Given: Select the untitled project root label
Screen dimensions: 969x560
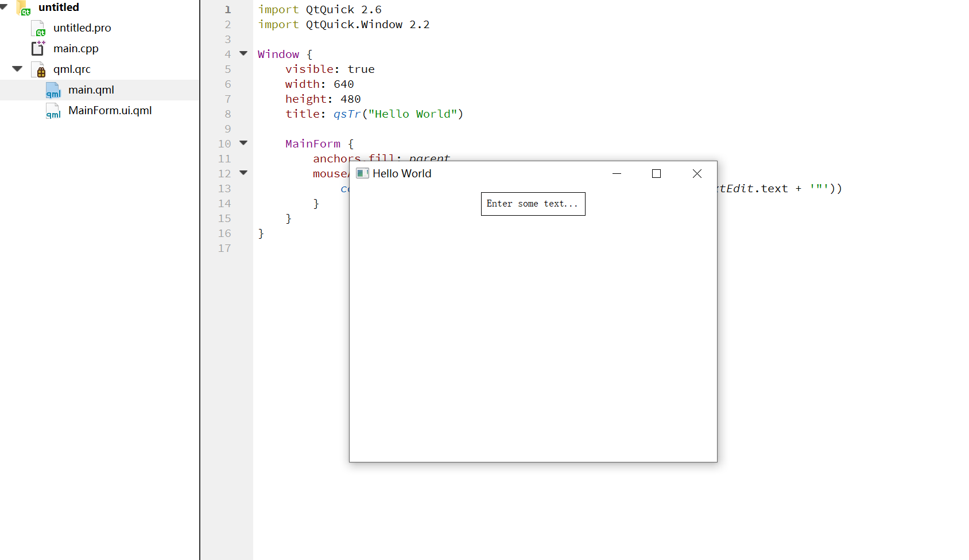Looking at the screenshot, I should (x=59, y=7).
